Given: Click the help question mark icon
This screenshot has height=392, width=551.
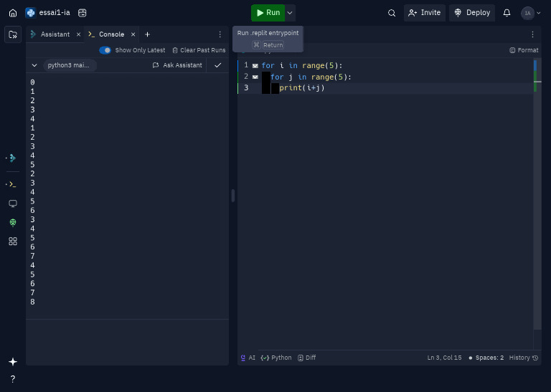Looking at the screenshot, I should 13,379.
